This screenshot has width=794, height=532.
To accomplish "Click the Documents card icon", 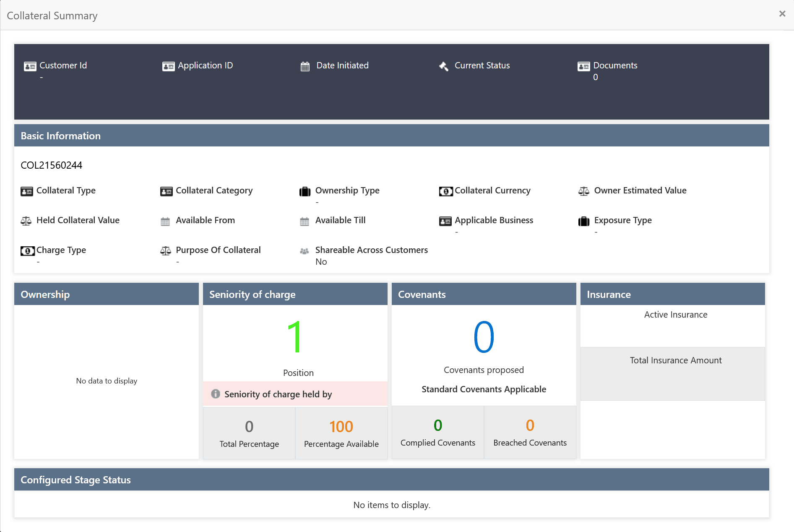I will point(583,66).
